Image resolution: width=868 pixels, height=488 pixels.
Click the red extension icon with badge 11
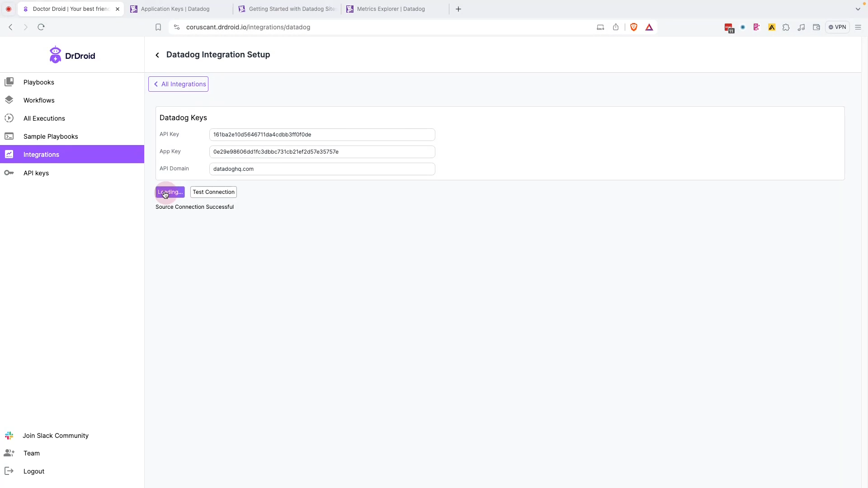tap(728, 28)
